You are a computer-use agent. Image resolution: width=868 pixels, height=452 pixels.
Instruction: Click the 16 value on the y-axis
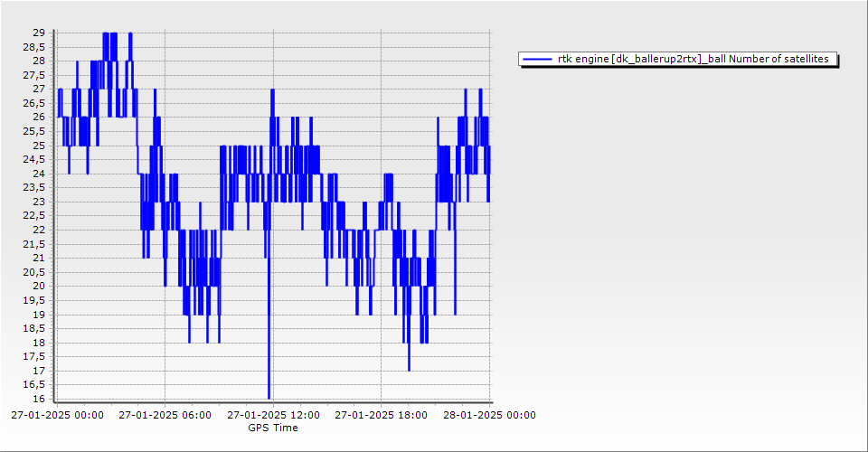click(x=39, y=399)
